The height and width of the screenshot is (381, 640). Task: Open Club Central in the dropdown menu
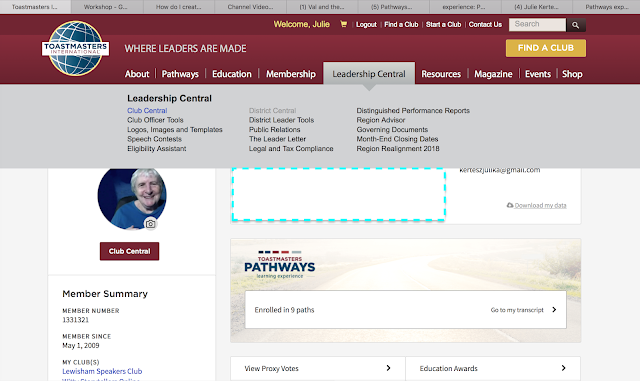[x=147, y=111]
